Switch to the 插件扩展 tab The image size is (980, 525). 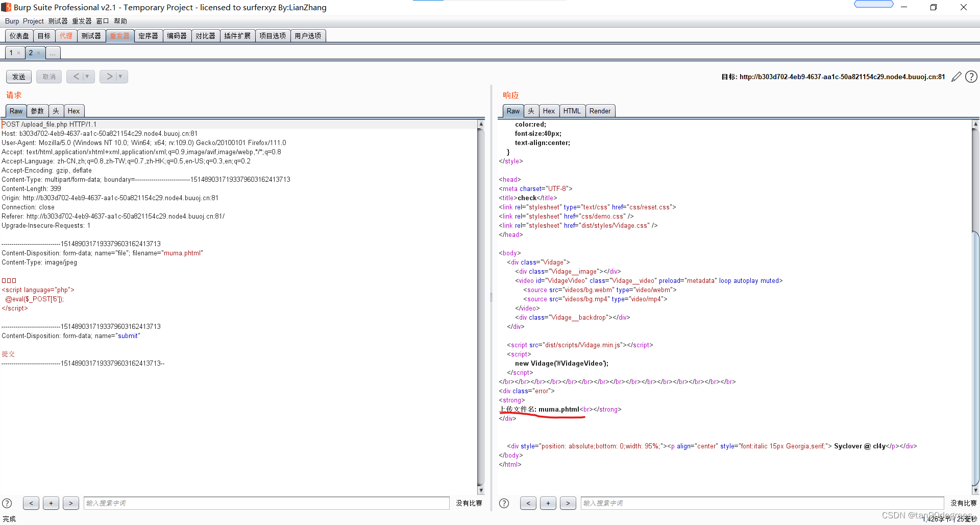pyautogui.click(x=237, y=36)
